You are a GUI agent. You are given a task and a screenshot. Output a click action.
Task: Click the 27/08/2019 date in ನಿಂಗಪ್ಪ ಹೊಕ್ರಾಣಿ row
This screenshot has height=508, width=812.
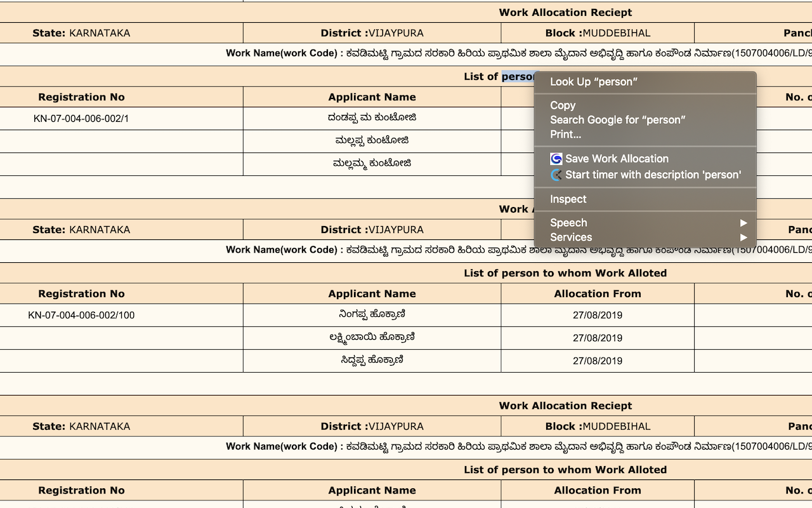(598, 316)
